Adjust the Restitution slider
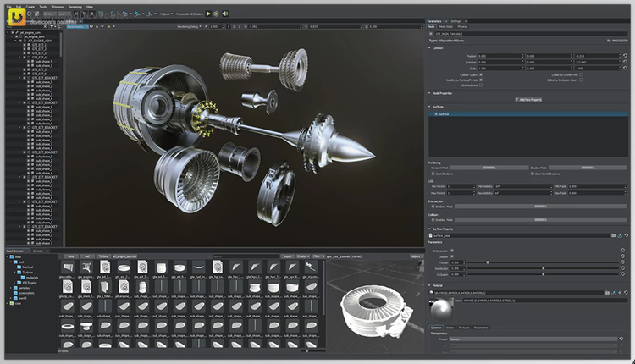Image resolution: width=635 pixels, height=364 pixels. click(x=543, y=268)
